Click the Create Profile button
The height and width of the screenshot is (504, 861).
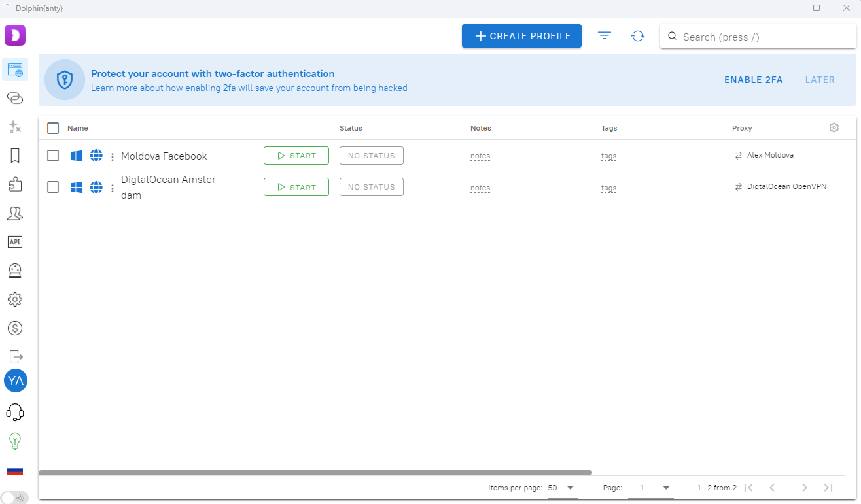point(521,36)
